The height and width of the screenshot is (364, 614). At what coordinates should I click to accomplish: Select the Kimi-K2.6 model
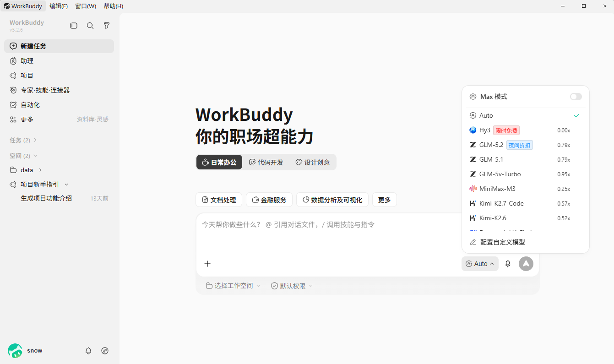click(x=526, y=218)
